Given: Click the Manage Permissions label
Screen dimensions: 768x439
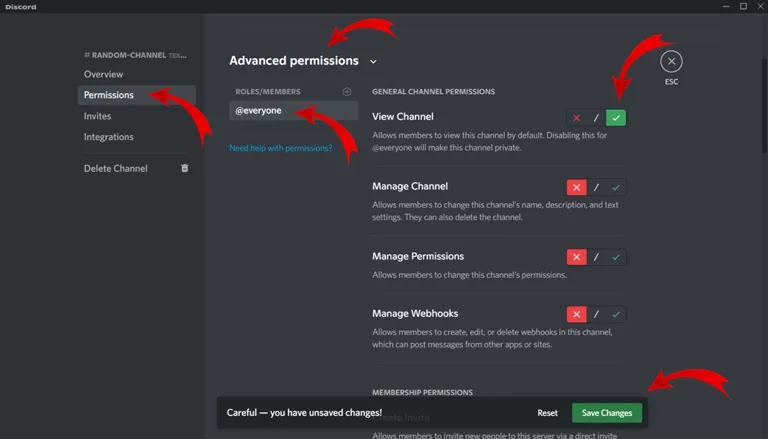Looking at the screenshot, I should [418, 256].
